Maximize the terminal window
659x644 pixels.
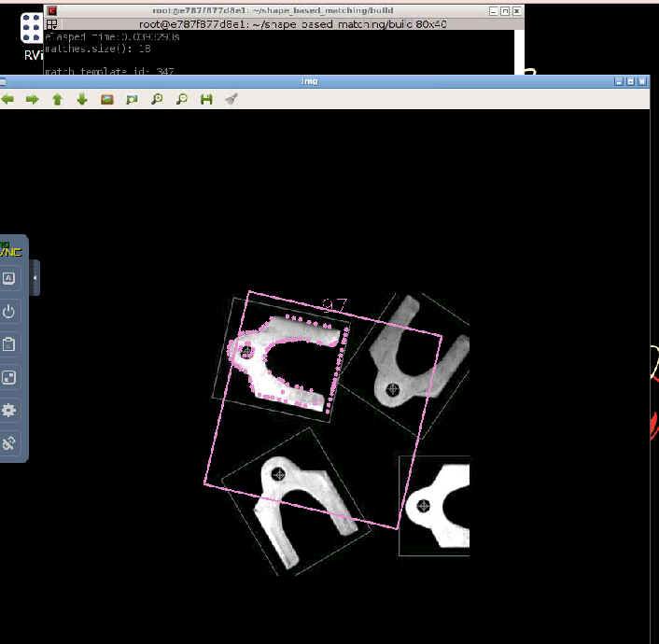[x=505, y=11]
